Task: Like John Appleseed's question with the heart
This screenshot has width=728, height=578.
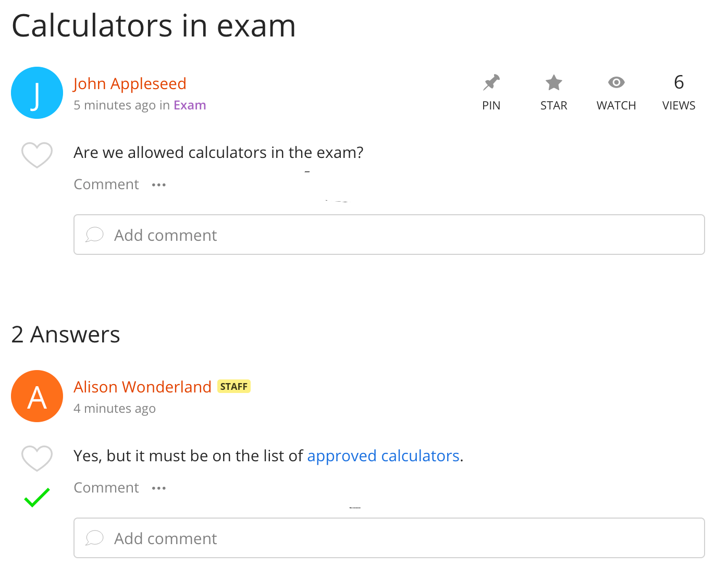Action: [x=37, y=155]
